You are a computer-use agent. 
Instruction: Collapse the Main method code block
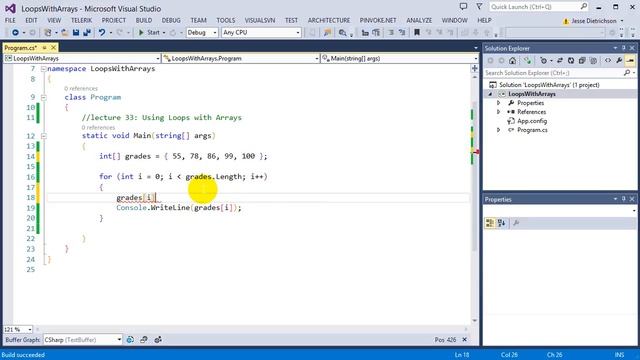click(44, 136)
